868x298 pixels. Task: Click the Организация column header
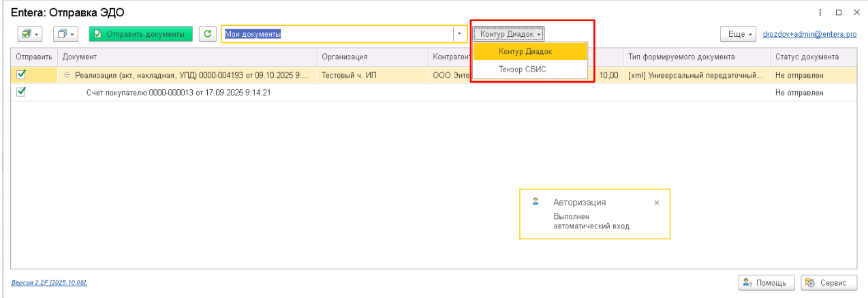[x=373, y=57]
